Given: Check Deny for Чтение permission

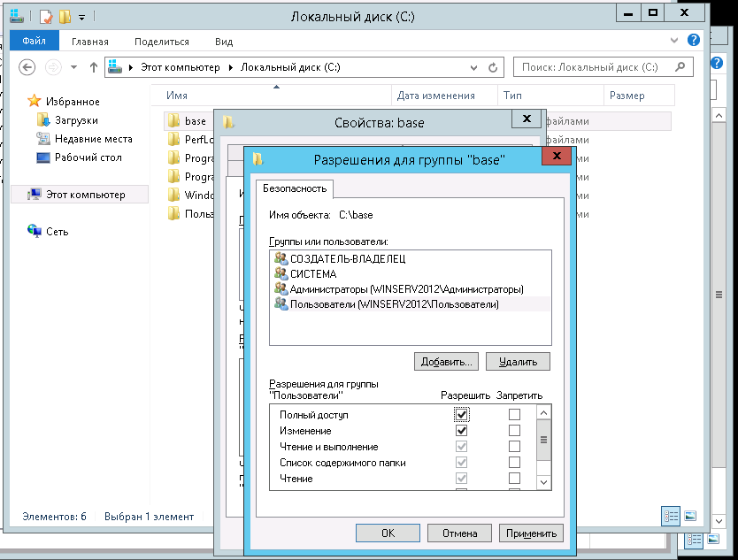Looking at the screenshot, I should (x=514, y=479).
